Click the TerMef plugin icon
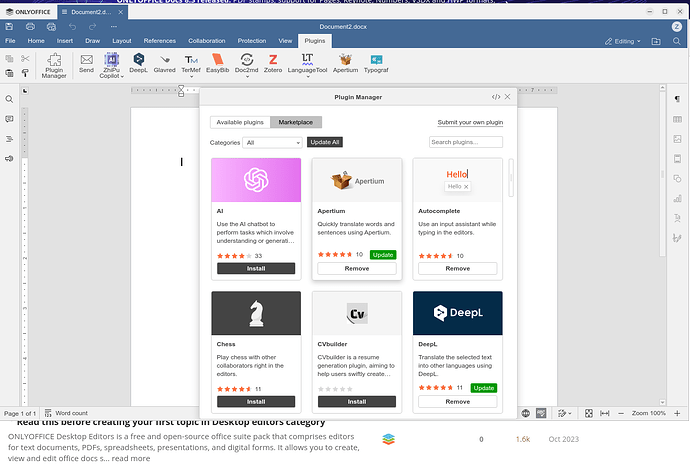 tap(191, 62)
